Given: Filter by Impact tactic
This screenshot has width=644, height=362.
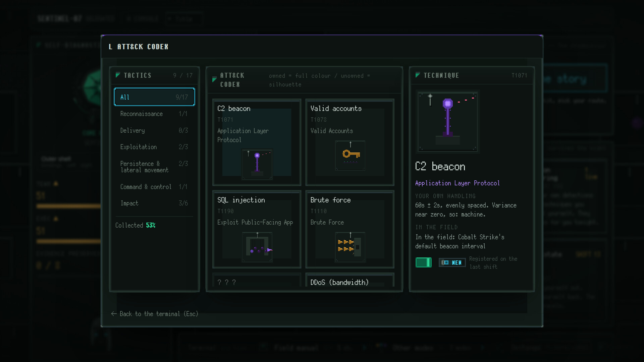Looking at the screenshot, I should point(154,203).
